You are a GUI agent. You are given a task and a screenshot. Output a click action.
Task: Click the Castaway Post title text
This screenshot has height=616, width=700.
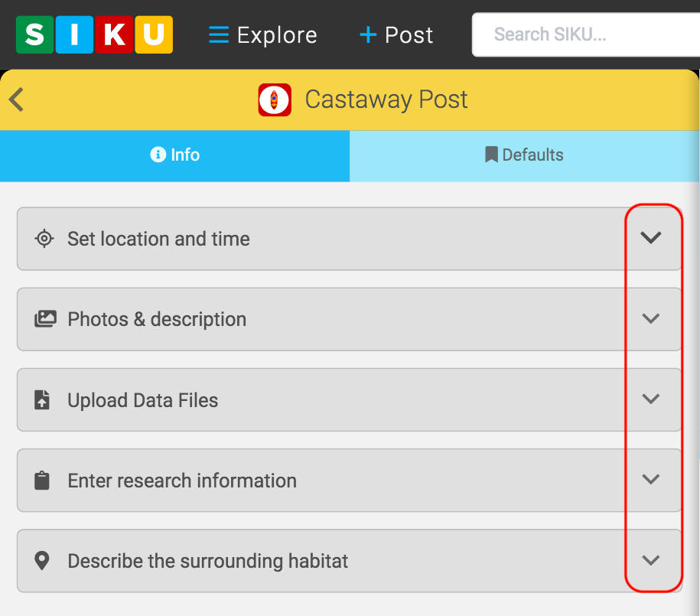pos(386,100)
